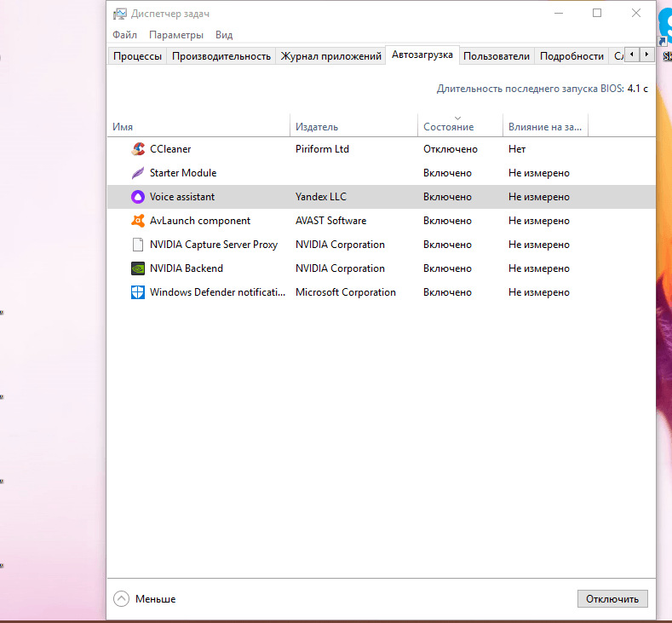Click the Yandex LLC publisher cell
The image size is (672, 623).
coord(321,197)
